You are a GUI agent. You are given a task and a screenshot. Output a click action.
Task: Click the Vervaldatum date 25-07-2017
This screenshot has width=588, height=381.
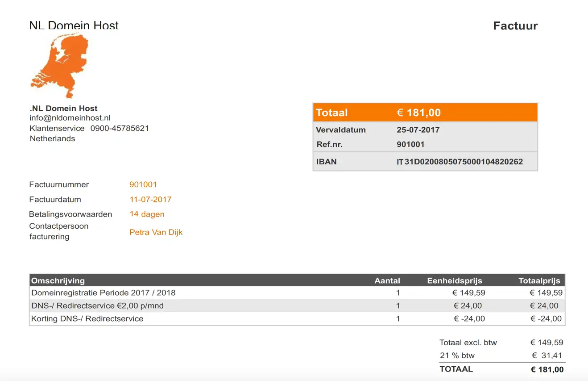click(418, 130)
